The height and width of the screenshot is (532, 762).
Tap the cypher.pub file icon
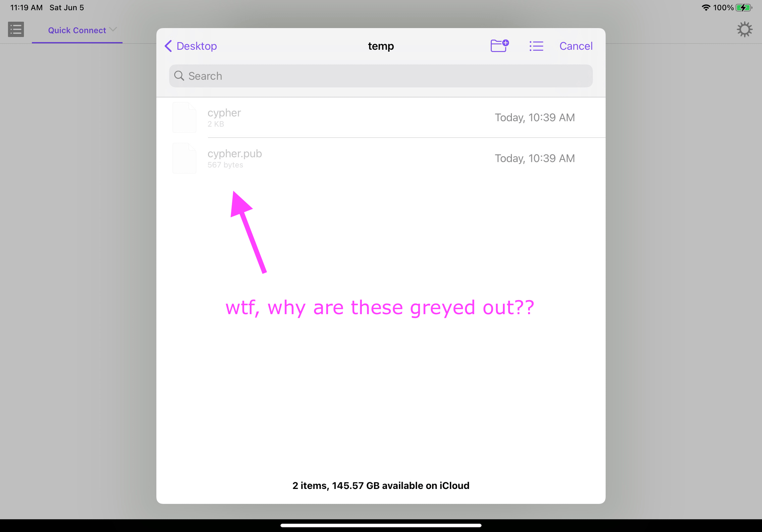185,158
